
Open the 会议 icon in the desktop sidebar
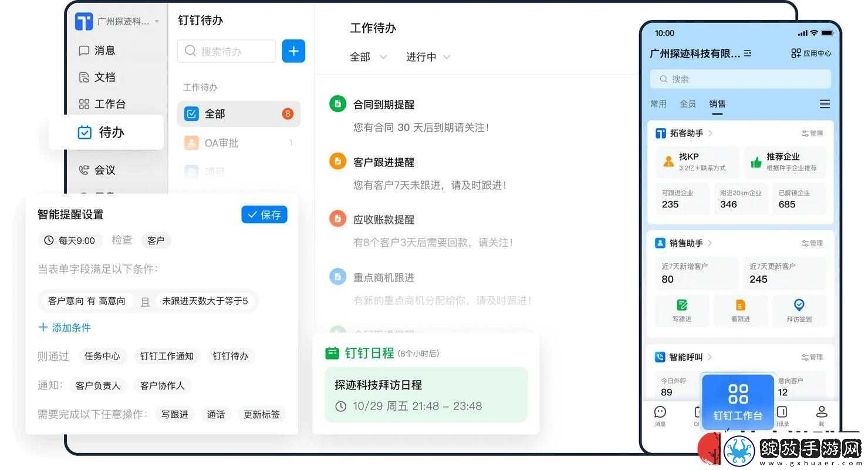click(84, 170)
